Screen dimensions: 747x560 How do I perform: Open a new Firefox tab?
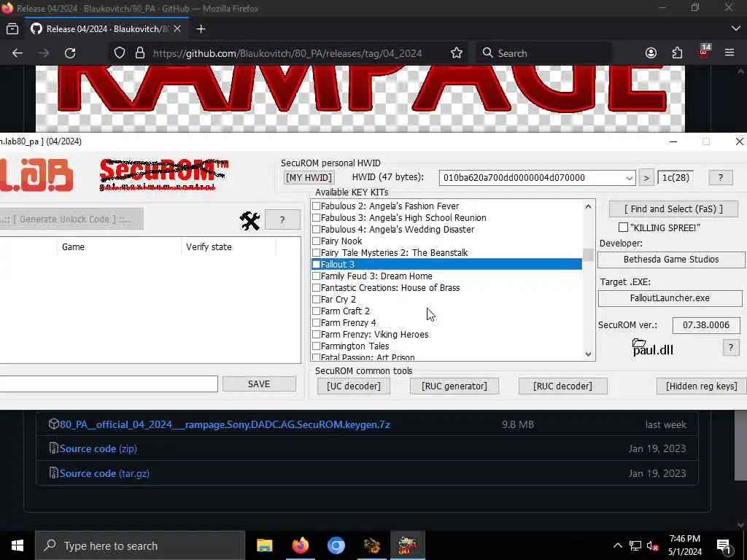[201, 29]
